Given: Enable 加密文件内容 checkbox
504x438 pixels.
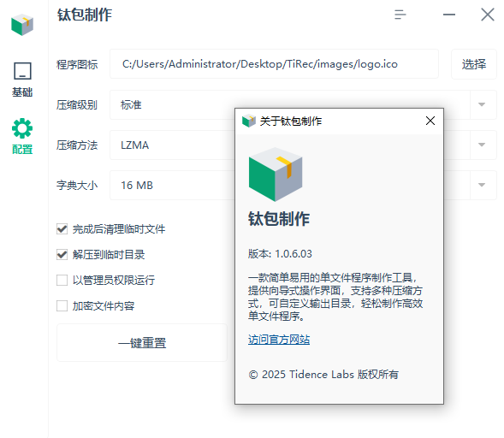Looking at the screenshot, I should point(62,306).
